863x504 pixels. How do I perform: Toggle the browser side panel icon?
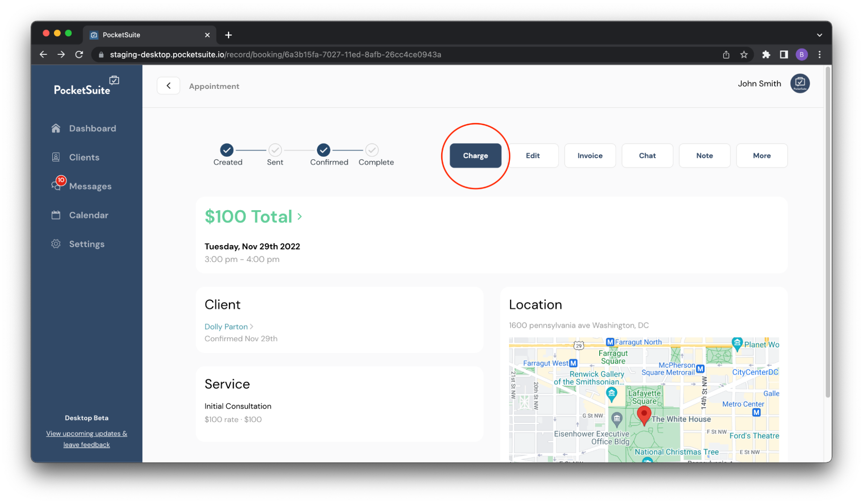(x=784, y=54)
